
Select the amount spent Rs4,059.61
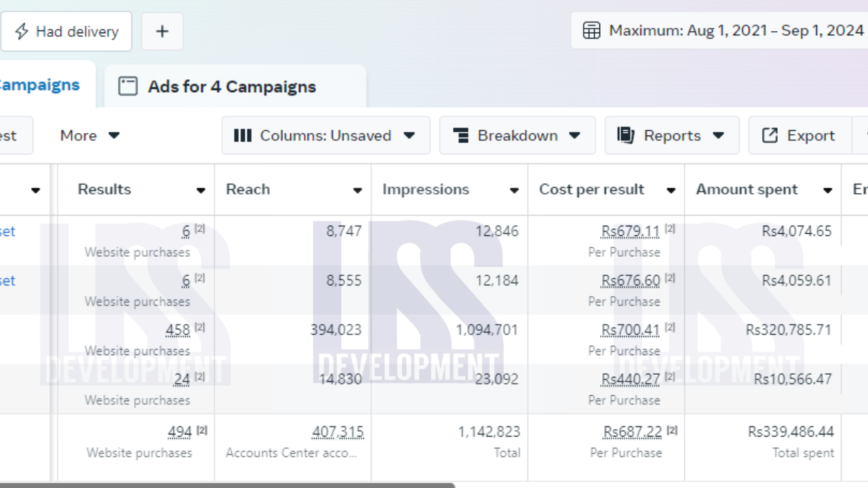coord(797,281)
